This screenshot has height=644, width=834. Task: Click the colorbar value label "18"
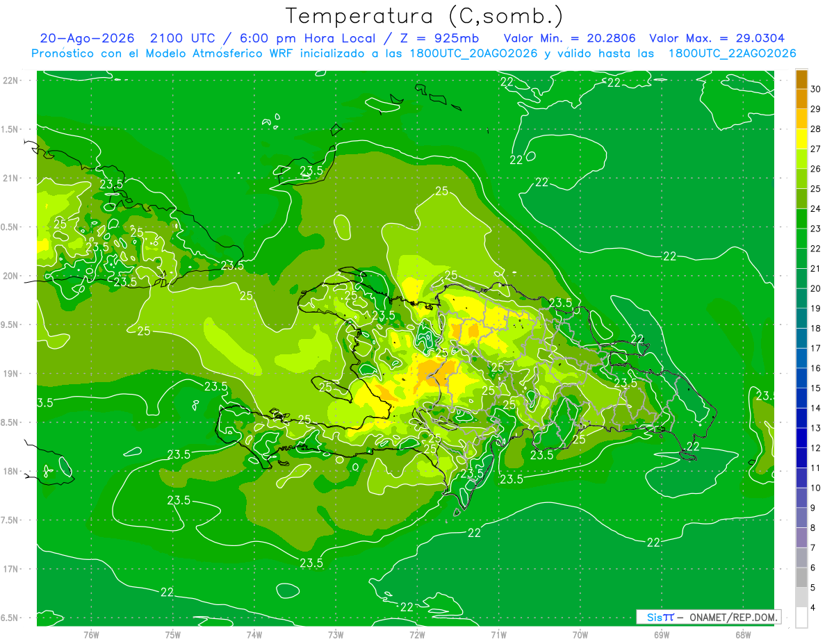click(x=816, y=328)
